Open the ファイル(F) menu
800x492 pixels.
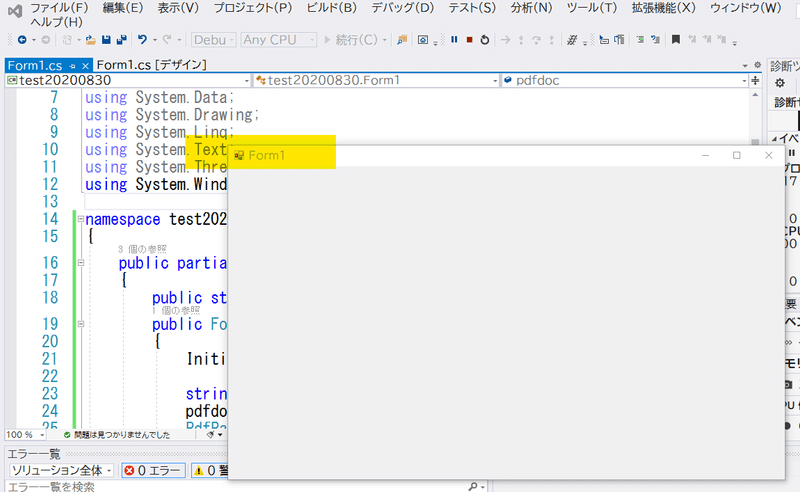(59, 8)
